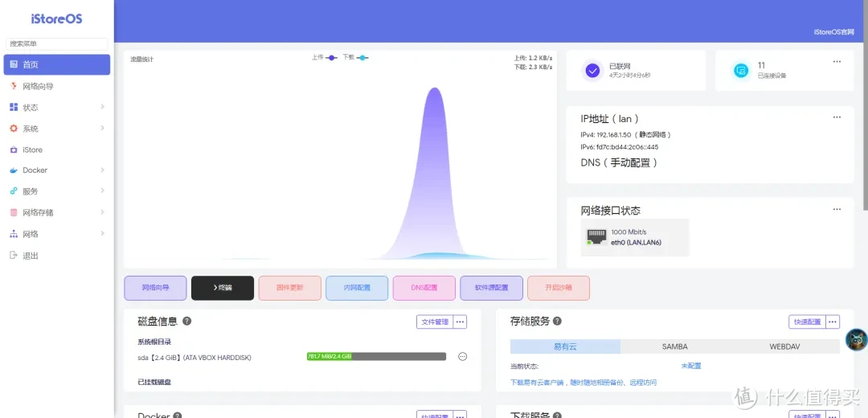The width and height of the screenshot is (868, 418).
Task: Click the 未配置 status link
Action: pyautogui.click(x=691, y=366)
